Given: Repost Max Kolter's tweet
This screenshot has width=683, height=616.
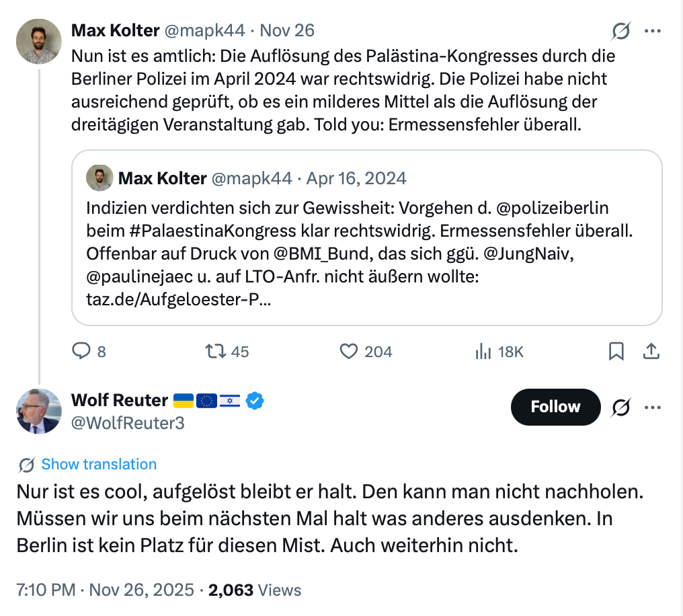Looking at the screenshot, I should [x=215, y=351].
